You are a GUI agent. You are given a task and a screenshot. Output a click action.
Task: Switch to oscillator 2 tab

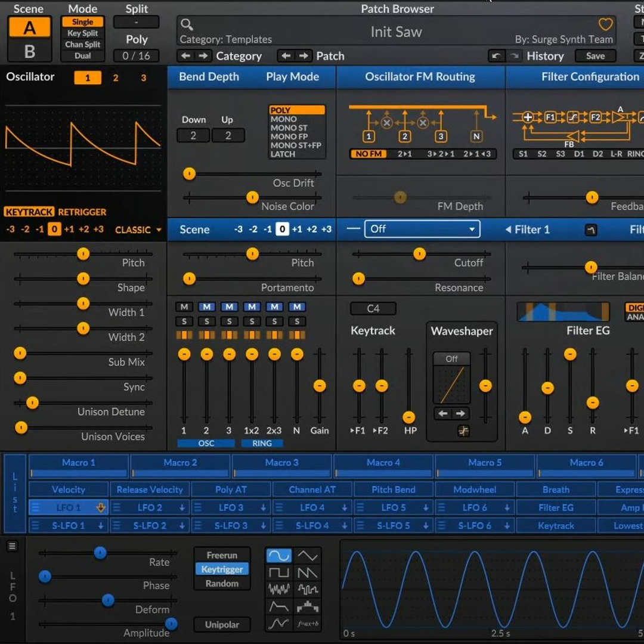(x=116, y=78)
